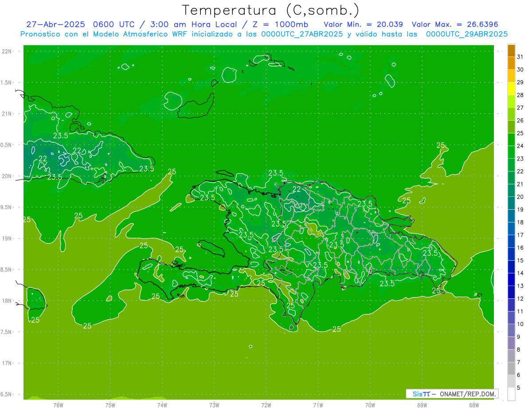Pick the purple legend band between 8 and 9
Image resolution: width=532 pixels, height=411 pixels.
(511, 343)
